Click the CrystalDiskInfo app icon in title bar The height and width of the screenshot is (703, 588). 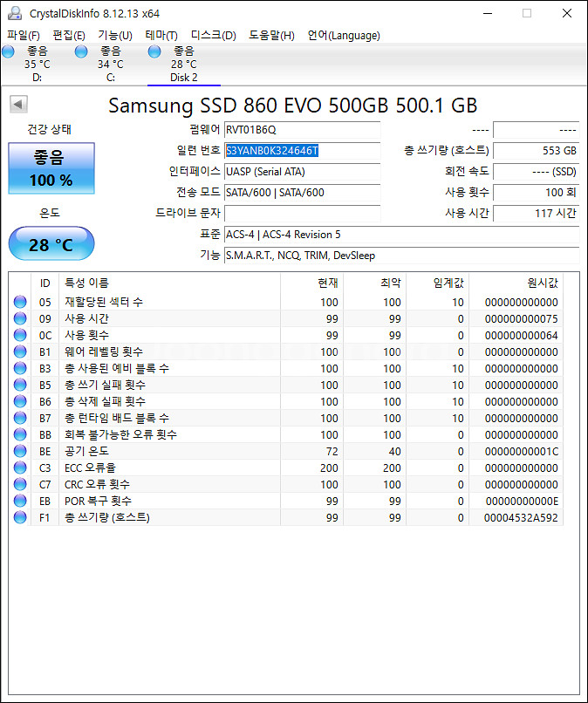pos(15,13)
